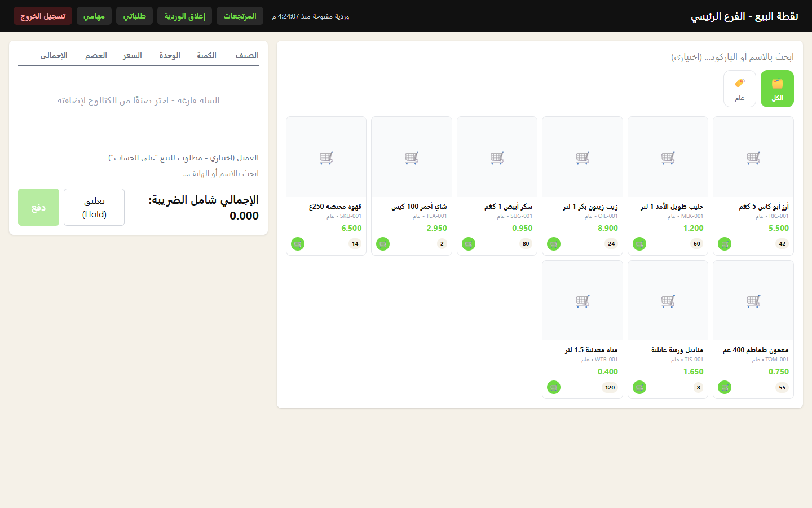The width and height of the screenshot is (812, 508).
Task: Click stock badge 24 on olive oil card
Action: 611,244
